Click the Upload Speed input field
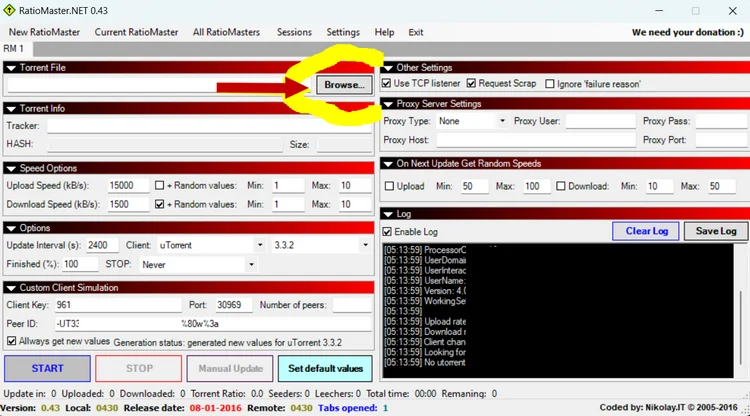 [x=128, y=186]
